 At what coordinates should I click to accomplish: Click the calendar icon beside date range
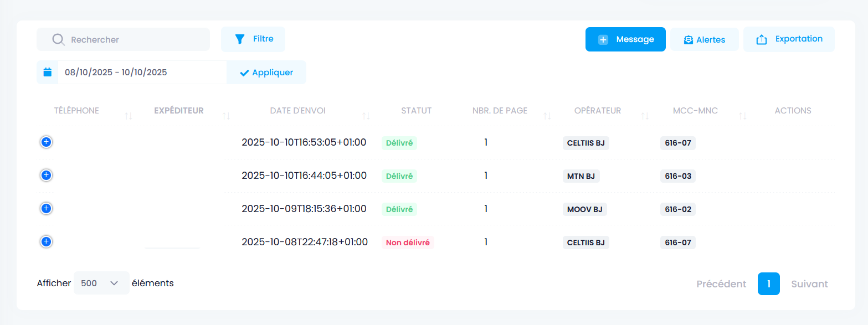(x=48, y=72)
